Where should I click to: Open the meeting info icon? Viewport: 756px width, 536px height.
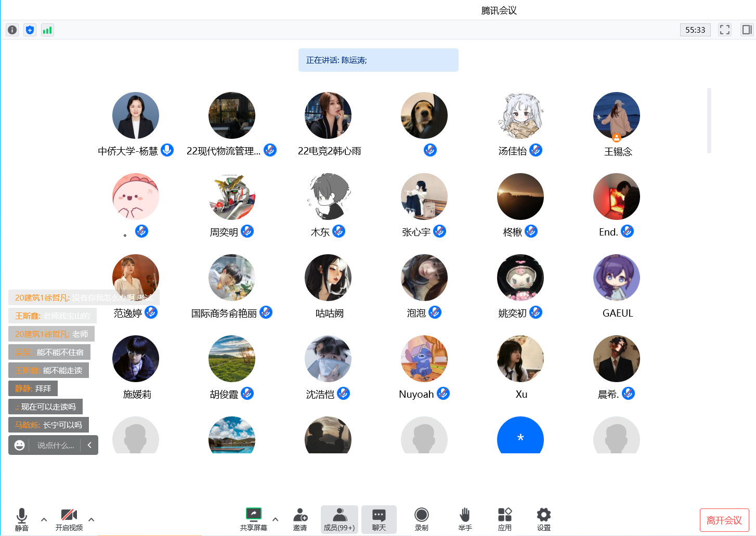[x=12, y=30]
